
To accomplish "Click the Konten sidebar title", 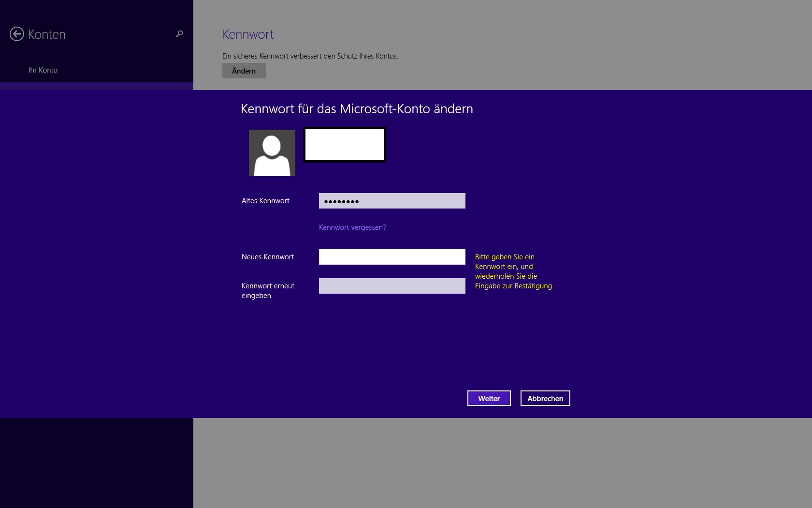I will (x=47, y=34).
